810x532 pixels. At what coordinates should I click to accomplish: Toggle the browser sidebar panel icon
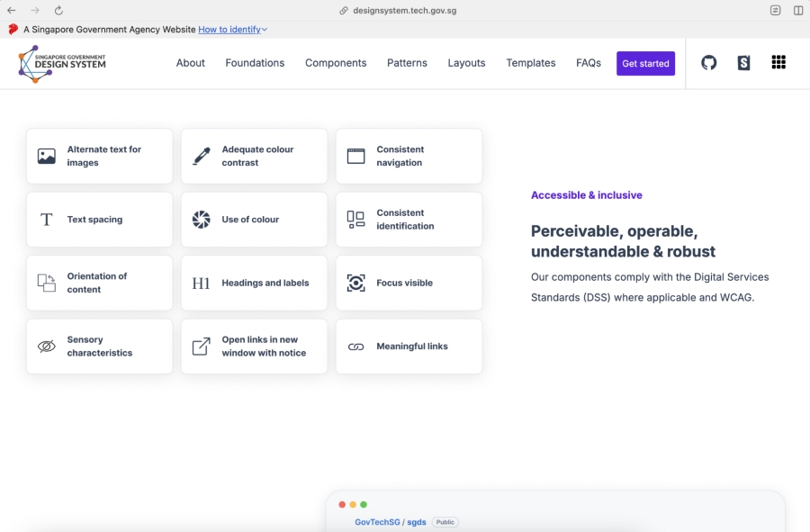coord(798,11)
